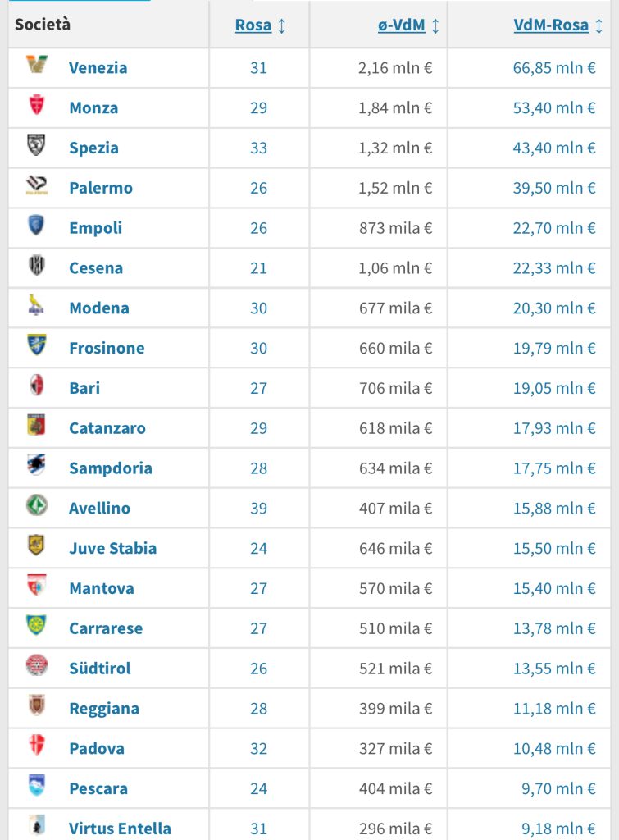
Task: Open the Catanzaro team name link
Action: (107, 428)
